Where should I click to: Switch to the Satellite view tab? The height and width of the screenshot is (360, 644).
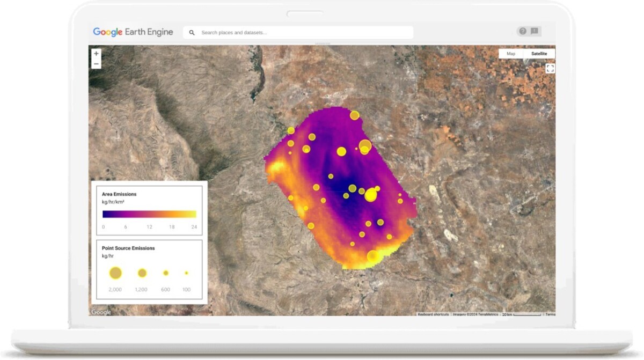point(539,54)
